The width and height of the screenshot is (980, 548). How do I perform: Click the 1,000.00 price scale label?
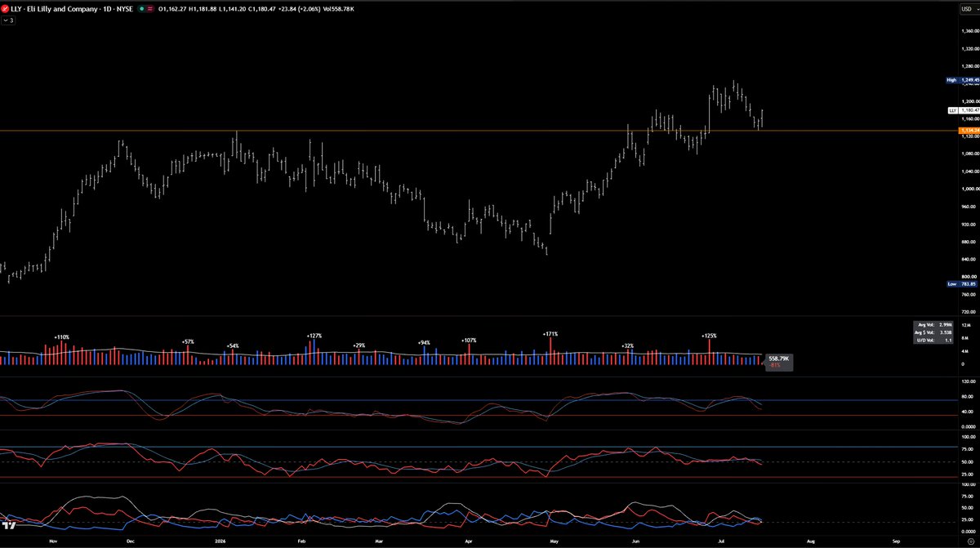(969, 189)
